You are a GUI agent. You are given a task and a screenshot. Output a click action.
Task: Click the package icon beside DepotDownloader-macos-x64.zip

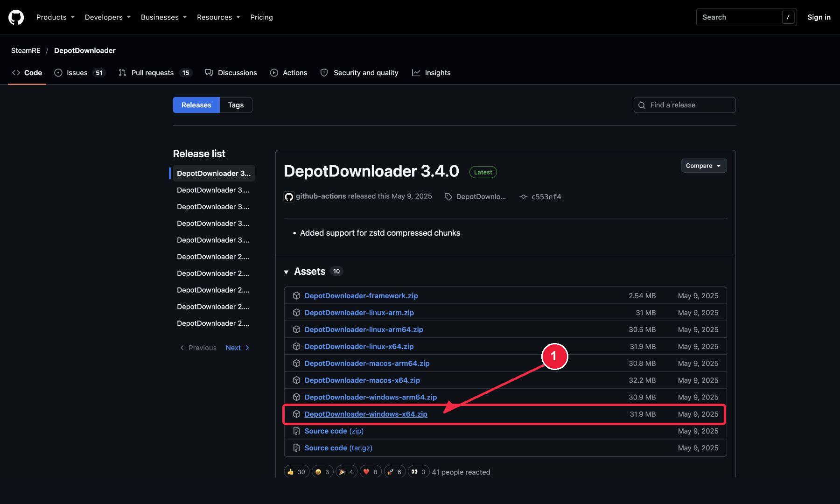click(x=296, y=380)
